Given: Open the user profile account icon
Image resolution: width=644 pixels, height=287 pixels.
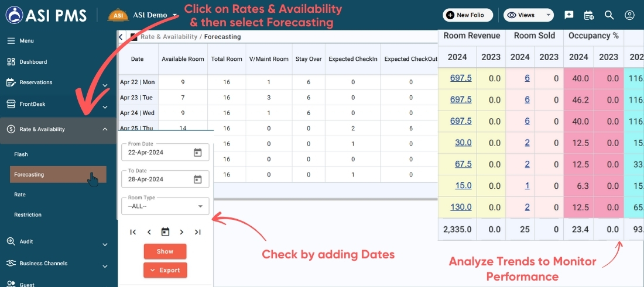Looking at the screenshot, I should pyautogui.click(x=629, y=15).
